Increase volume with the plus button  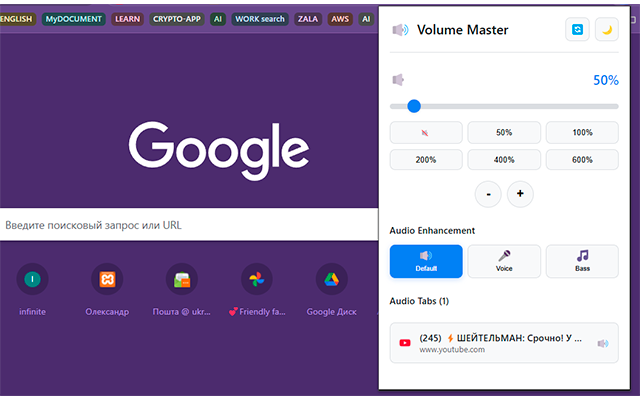coord(520,194)
